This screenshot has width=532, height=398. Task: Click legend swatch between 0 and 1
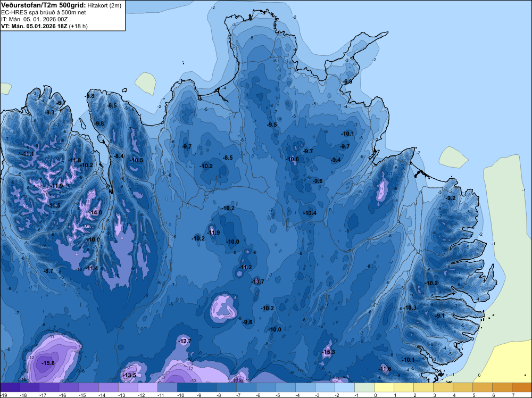coord(384,387)
